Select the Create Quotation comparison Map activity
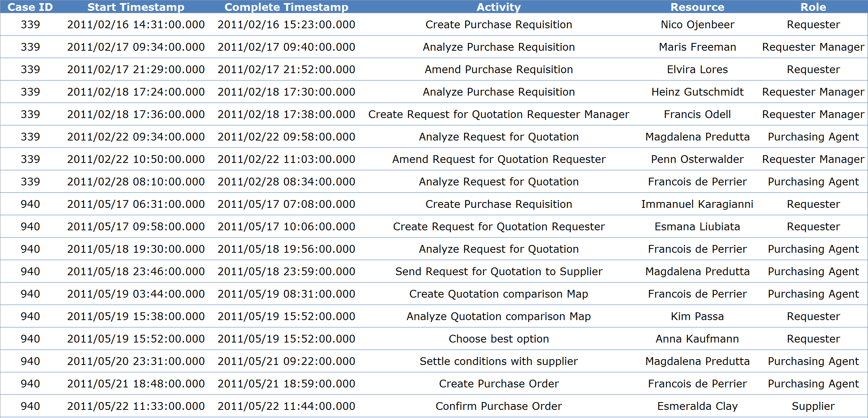The height and width of the screenshot is (418, 868). tap(499, 294)
